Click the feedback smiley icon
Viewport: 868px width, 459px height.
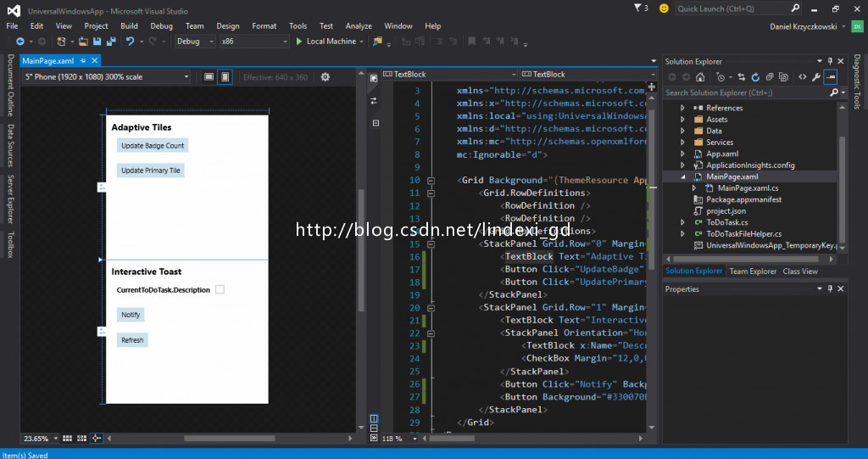coord(664,8)
